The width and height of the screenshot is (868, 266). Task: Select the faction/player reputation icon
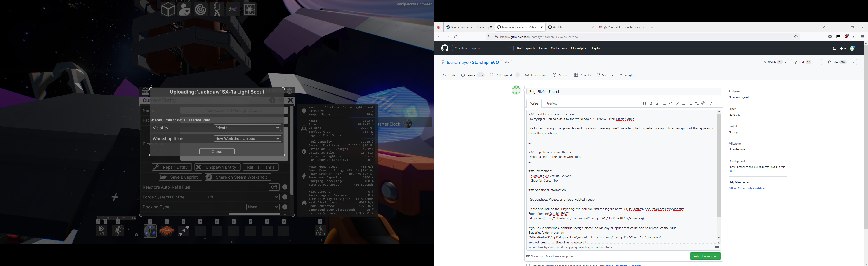[x=184, y=9]
